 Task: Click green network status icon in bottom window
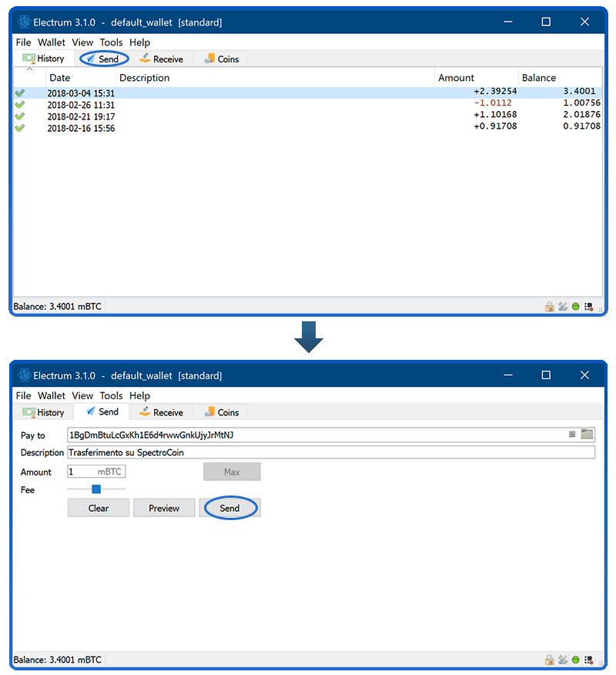(575, 660)
